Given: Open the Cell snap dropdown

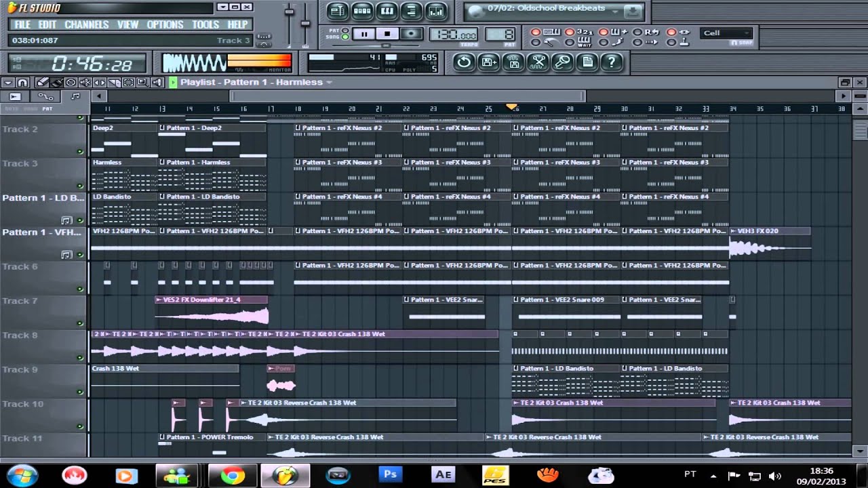Looking at the screenshot, I should tap(726, 33).
